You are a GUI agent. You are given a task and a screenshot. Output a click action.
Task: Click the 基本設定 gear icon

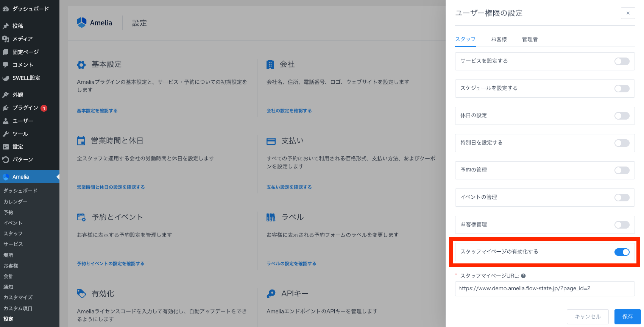point(81,65)
